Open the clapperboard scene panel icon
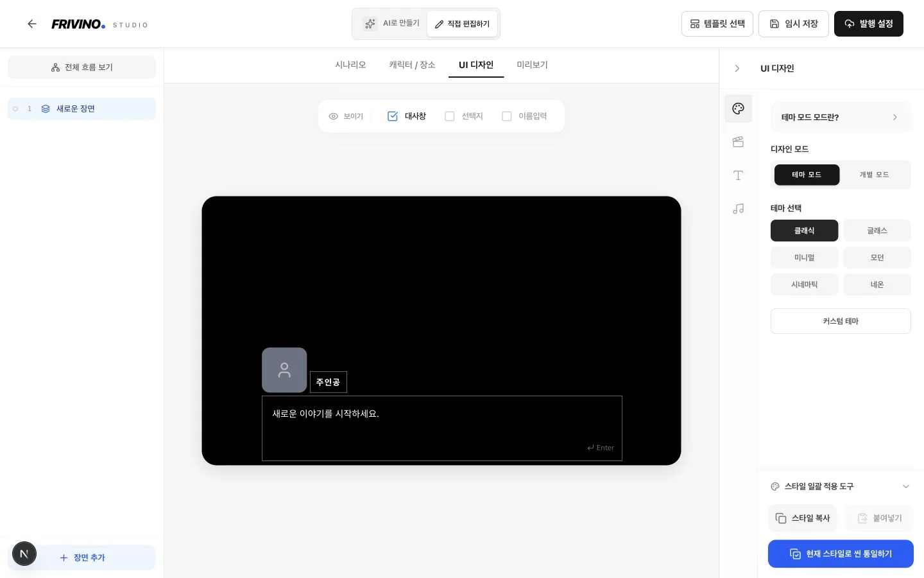 coord(738,142)
